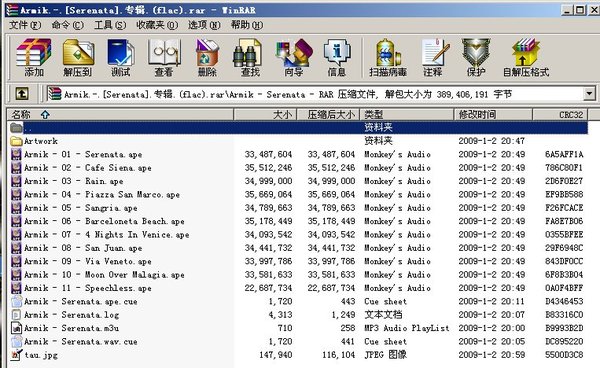
Task: Click the modified time 2009-1-2 20:47
Action: 491,141
